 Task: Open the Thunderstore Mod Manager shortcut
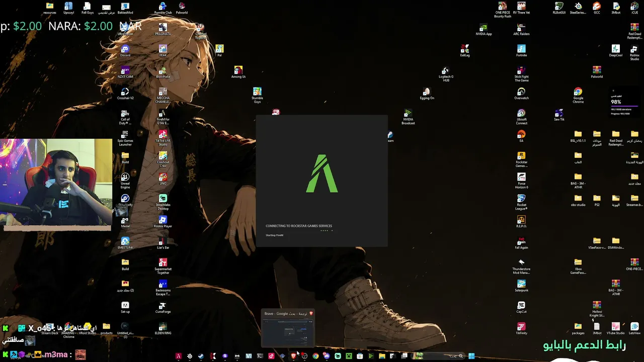click(521, 266)
